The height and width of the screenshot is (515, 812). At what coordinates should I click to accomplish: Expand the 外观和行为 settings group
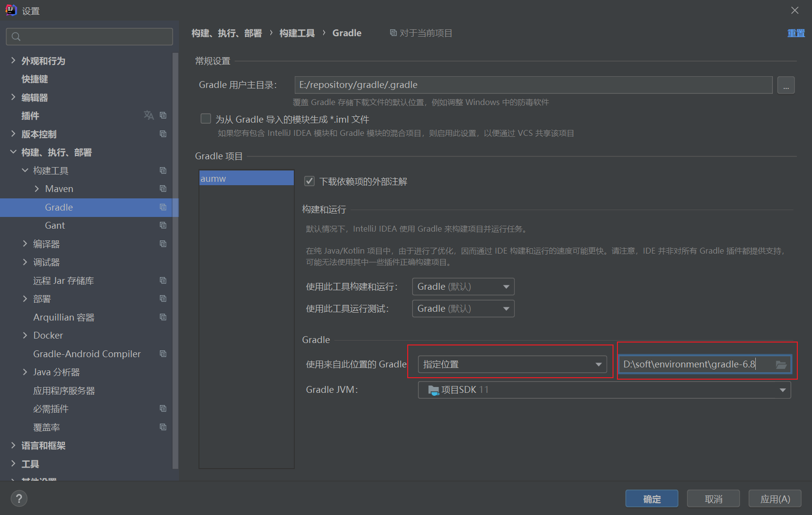13,61
